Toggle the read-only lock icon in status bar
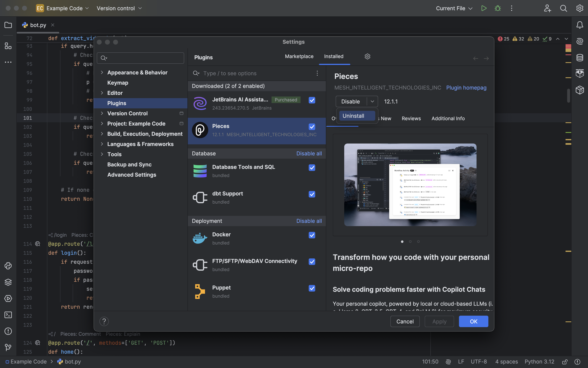 (x=565, y=362)
